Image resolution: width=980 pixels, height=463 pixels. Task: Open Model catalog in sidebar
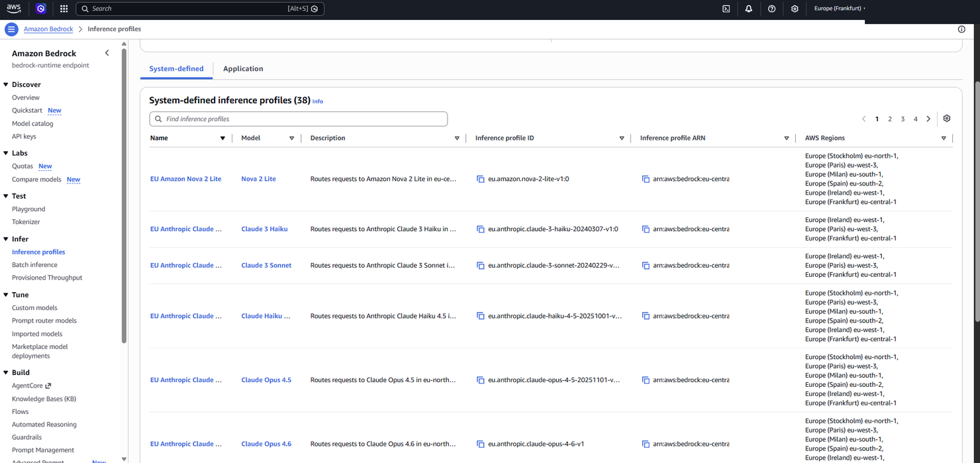(x=32, y=124)
